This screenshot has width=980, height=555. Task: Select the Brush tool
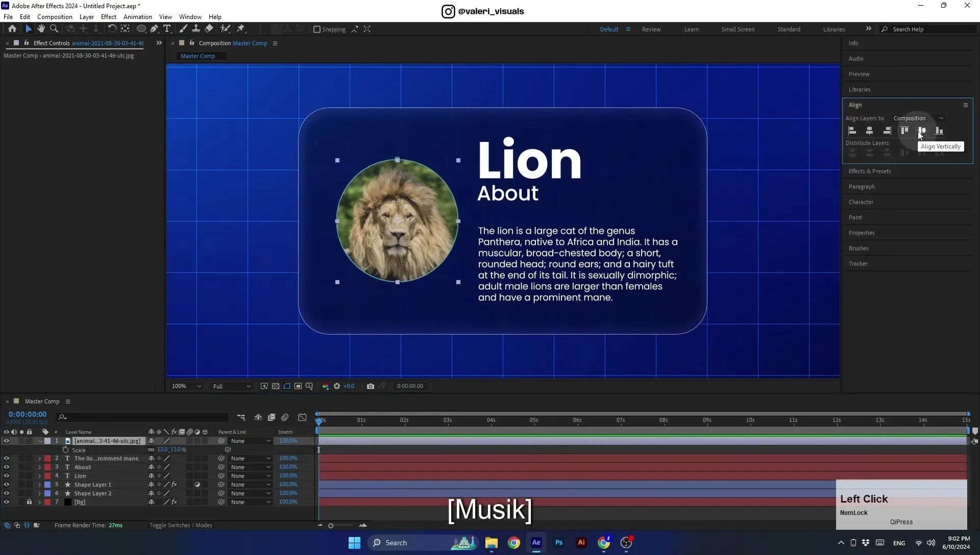click(183, 29)
